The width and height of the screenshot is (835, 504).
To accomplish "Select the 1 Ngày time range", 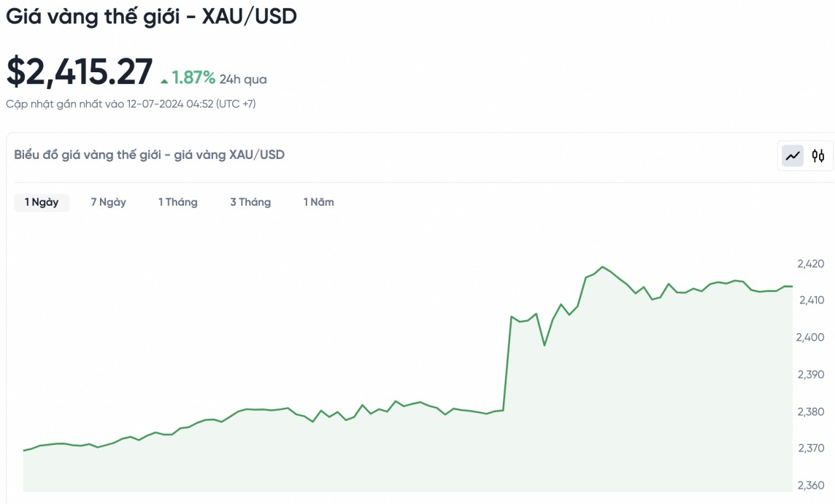I will [x=42, y=202].
